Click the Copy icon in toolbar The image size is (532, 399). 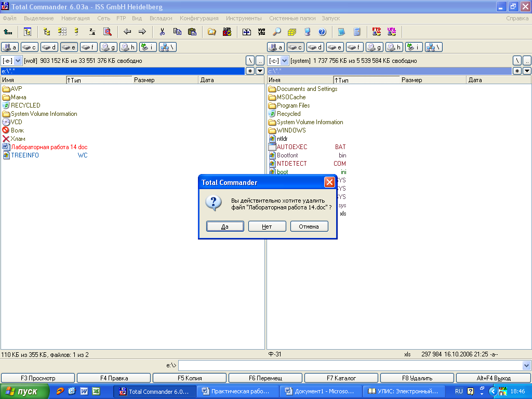click(x=177, y=32)
